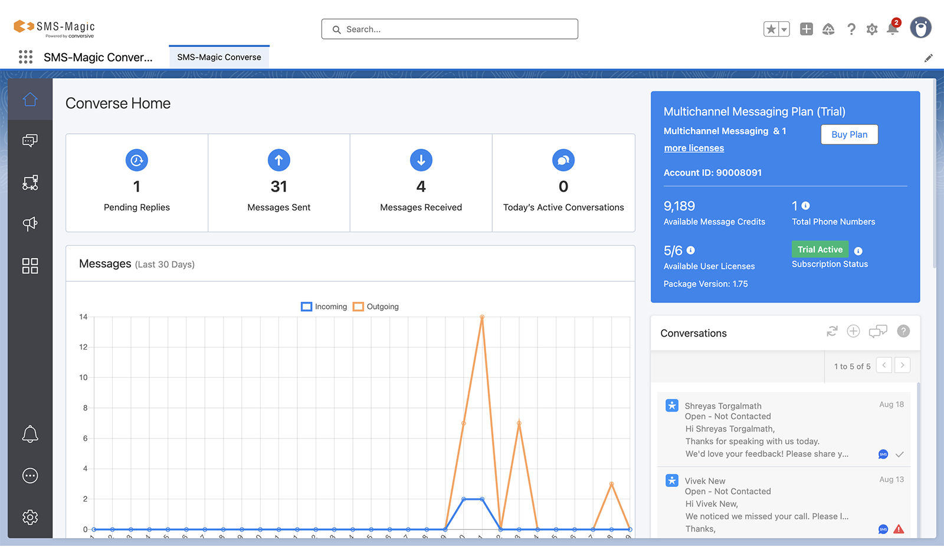Viewport: 944px width, 560px height.
Task: Click the chat bubbles icon in Conversations header
Action: tap(878, 331)
